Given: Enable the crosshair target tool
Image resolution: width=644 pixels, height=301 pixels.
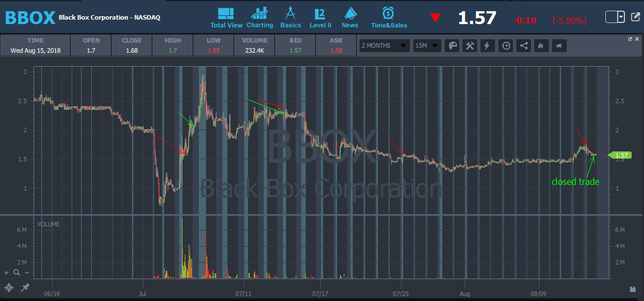Looking at the screenshot, I should click(9, 288).
